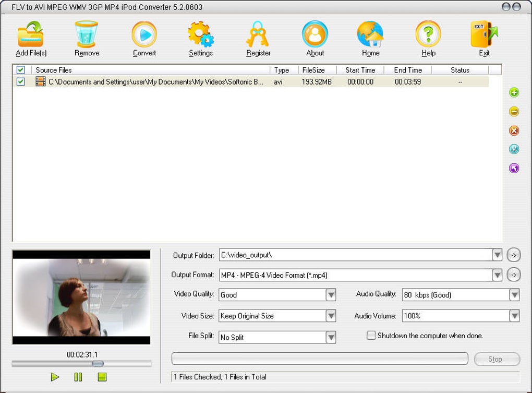Click the red X side button
532x393 pixels.
[x=514, y=130]
